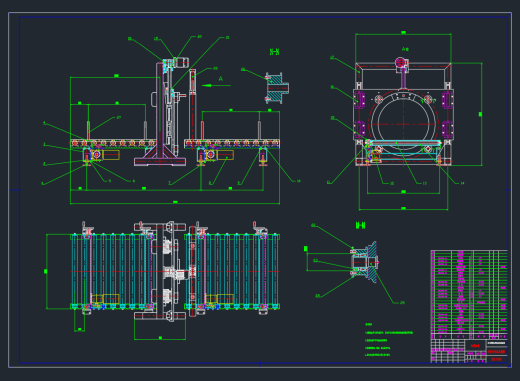Click the green view direction arrow

tap(216, 86)
